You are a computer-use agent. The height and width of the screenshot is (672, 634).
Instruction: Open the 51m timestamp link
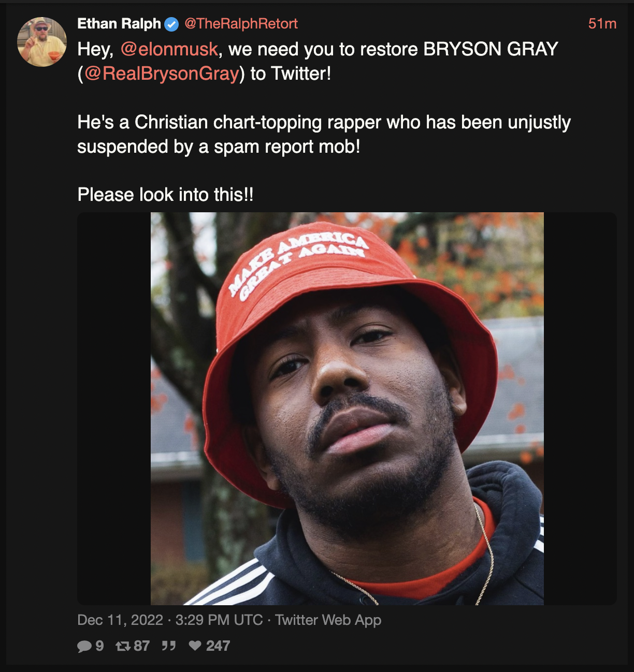pos(602,24)
